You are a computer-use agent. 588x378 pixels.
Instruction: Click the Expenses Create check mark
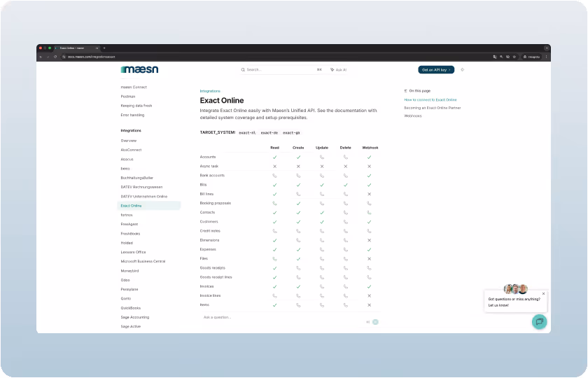pos(298,250)
